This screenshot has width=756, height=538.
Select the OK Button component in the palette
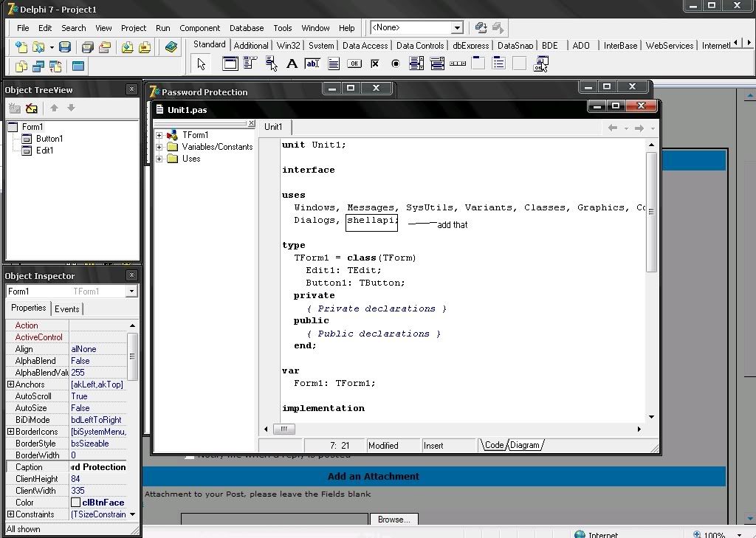[354, 64]
